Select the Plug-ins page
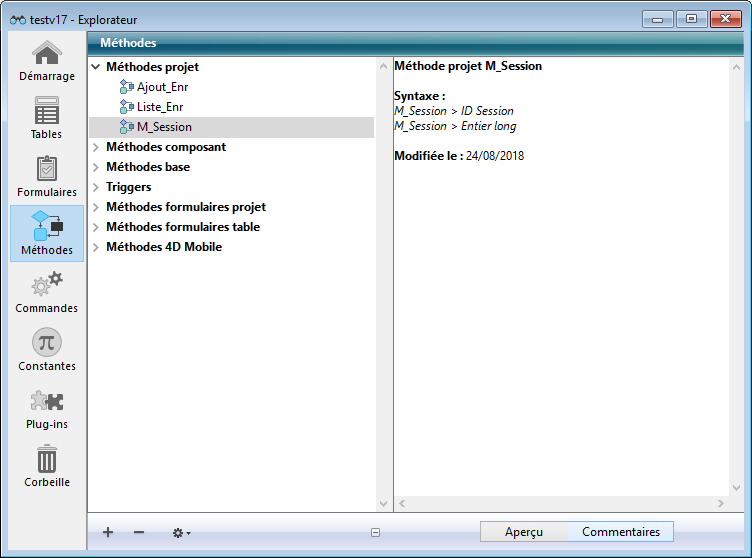752x558 pixels. (47, 408)
